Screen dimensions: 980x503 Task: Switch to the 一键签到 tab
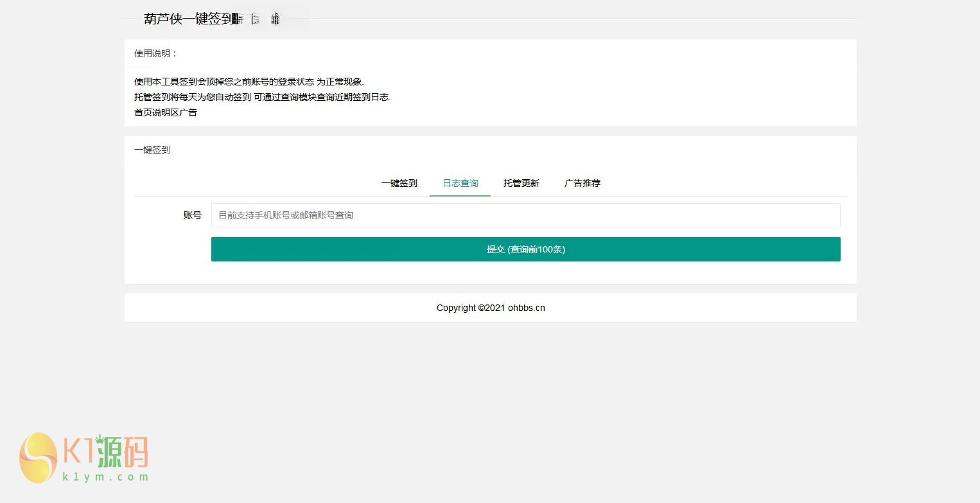pyautogui.click(x=399, y=183)
